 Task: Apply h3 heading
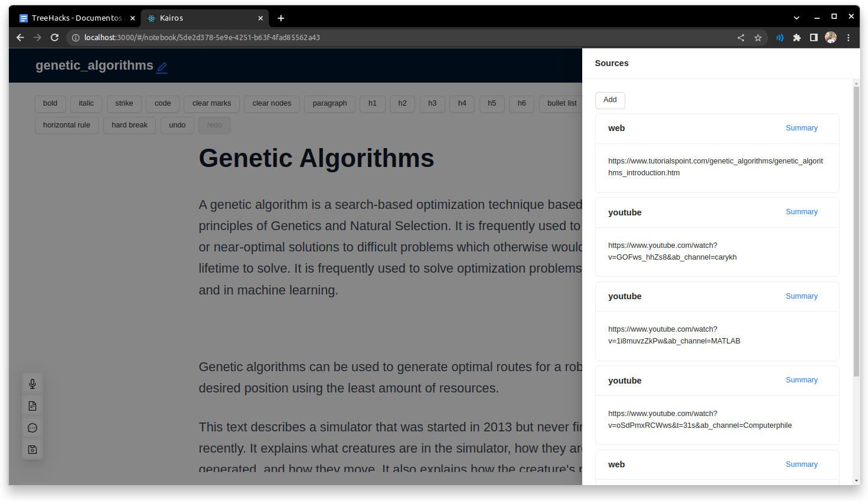click(x=432, y=103)
